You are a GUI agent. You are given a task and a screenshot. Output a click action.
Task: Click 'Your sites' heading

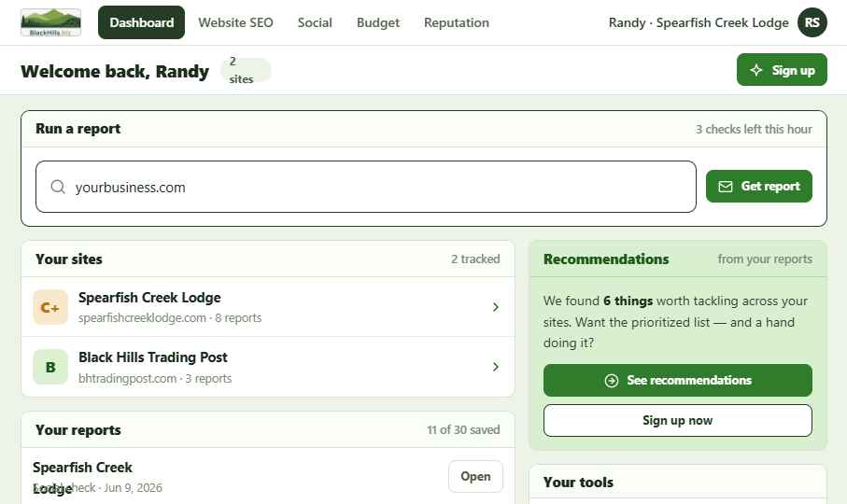[x=68, y=259]
